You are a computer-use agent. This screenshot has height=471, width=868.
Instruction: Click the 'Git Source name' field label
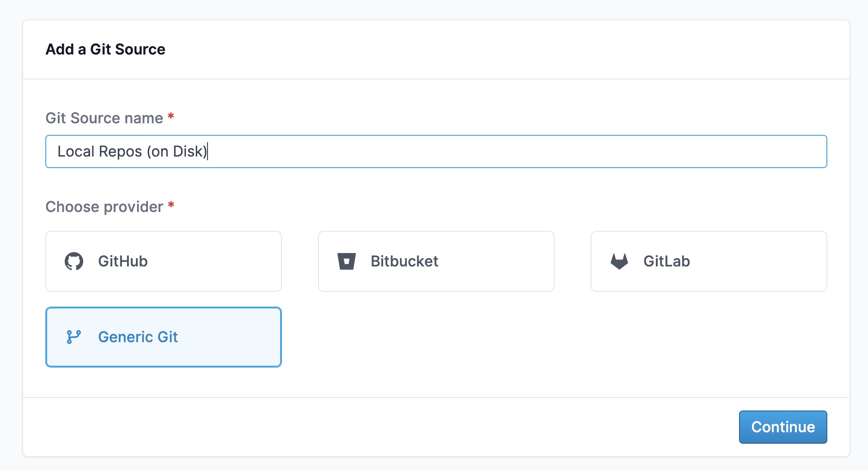click(x=104, y=118)
